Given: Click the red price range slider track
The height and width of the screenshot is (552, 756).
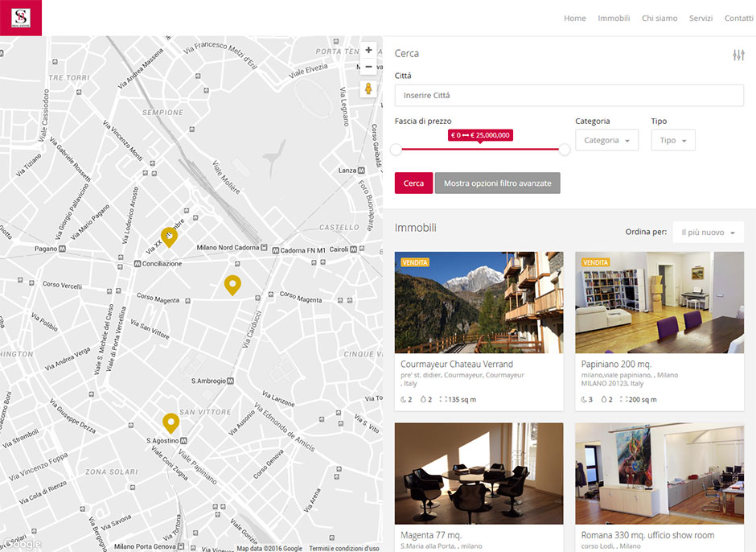Looking at the screenshot, I should [480, 150].
